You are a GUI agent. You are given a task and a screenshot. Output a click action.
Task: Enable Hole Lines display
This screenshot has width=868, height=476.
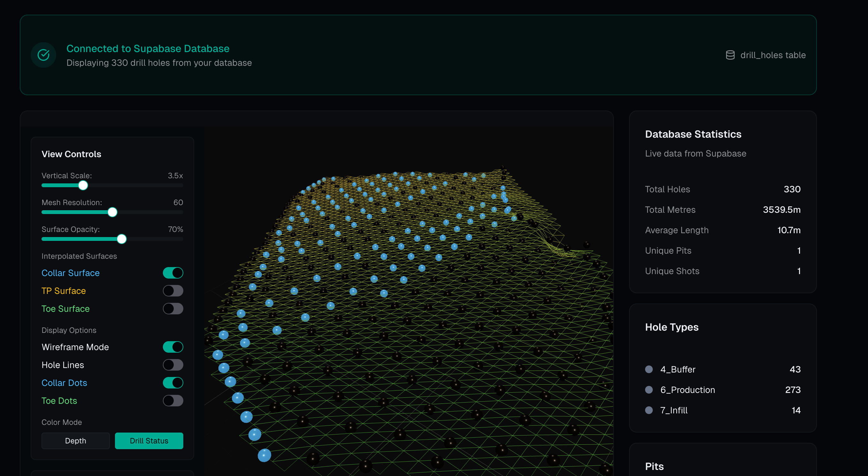click(173, 365)
